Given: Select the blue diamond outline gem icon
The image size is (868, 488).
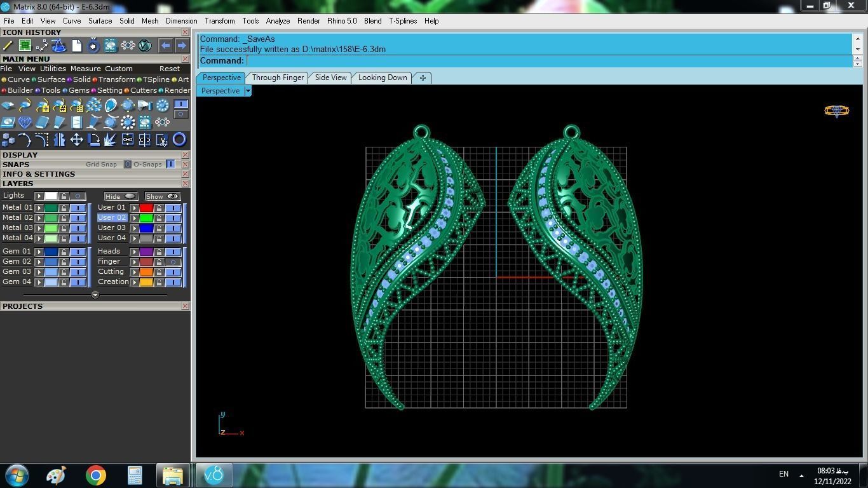Looking at the screenshot, I should (x=25, y=122).
